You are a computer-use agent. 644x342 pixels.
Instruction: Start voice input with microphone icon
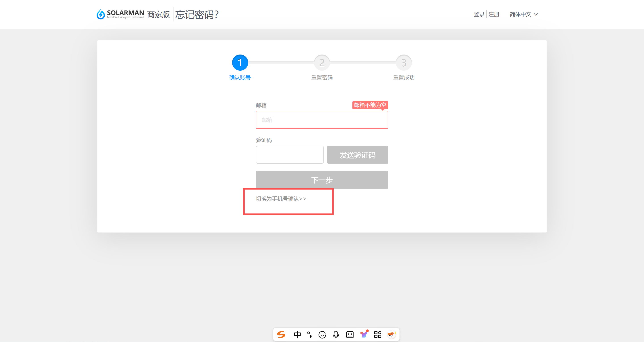click(336, 334)
